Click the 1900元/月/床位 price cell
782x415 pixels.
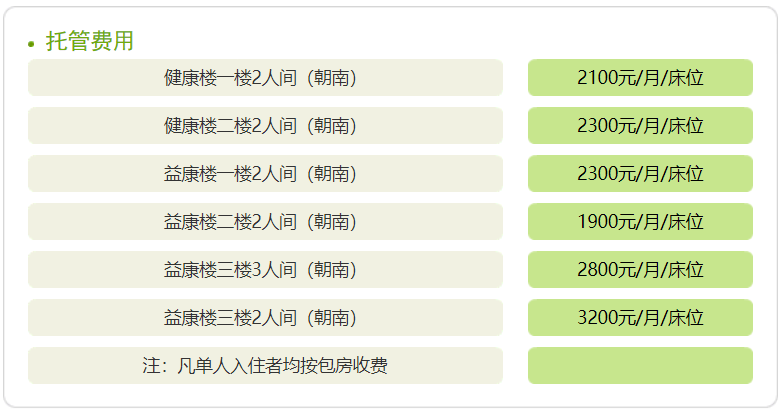(x=640, y=221)
